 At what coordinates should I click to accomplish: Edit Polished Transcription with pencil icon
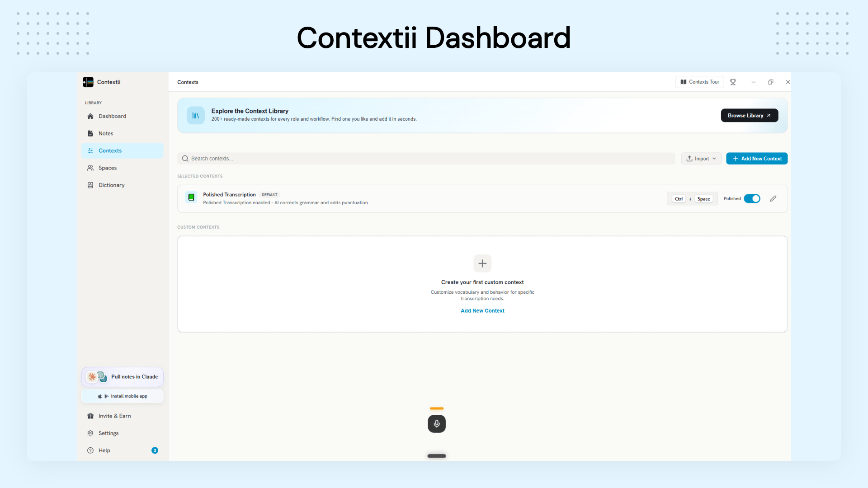pyautogui.click(x=773, y=198)
